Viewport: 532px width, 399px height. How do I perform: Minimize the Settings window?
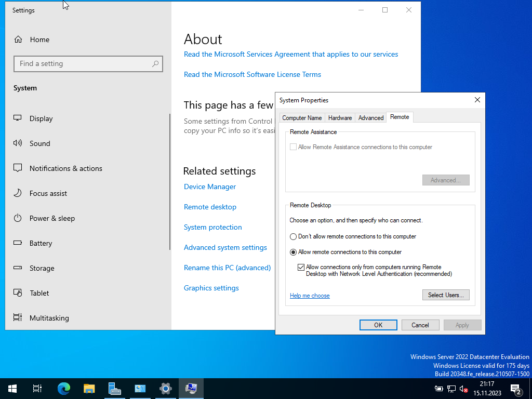tap(361, 10)
